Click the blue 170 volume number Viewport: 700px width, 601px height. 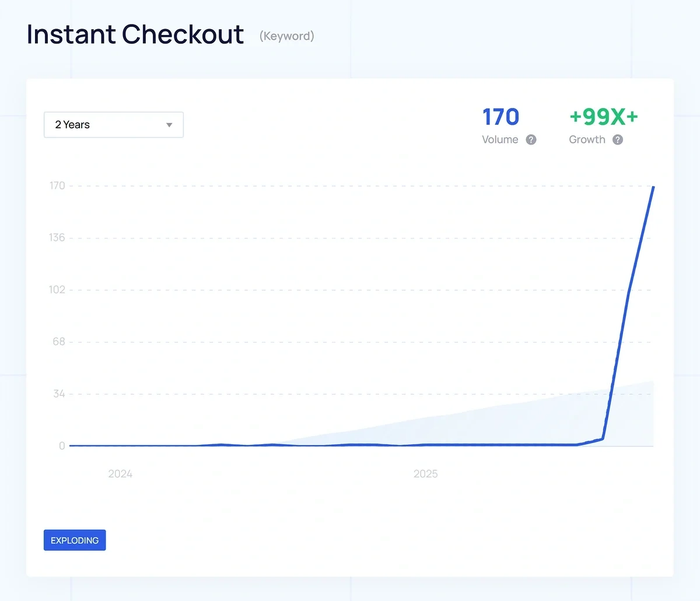[x=501, y=117]
